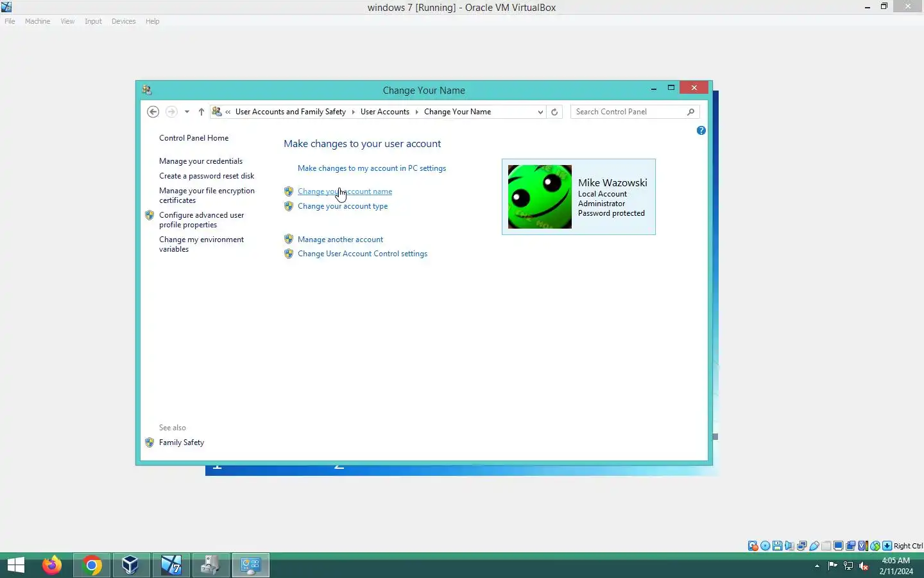
Task: Click the Forward navigation arrow
Action: pyautogui.click(x=171, y=112)
